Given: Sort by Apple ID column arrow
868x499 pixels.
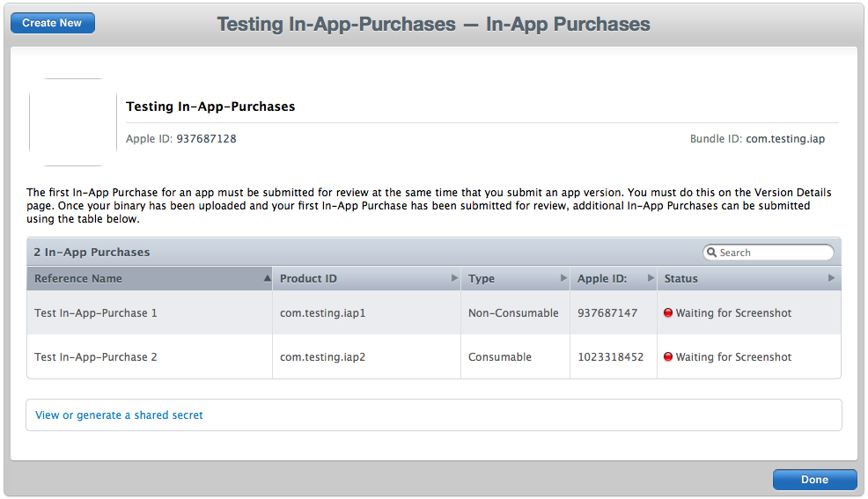Looking at the screenshot, I should pyautogui.click(x=651, y=278).
